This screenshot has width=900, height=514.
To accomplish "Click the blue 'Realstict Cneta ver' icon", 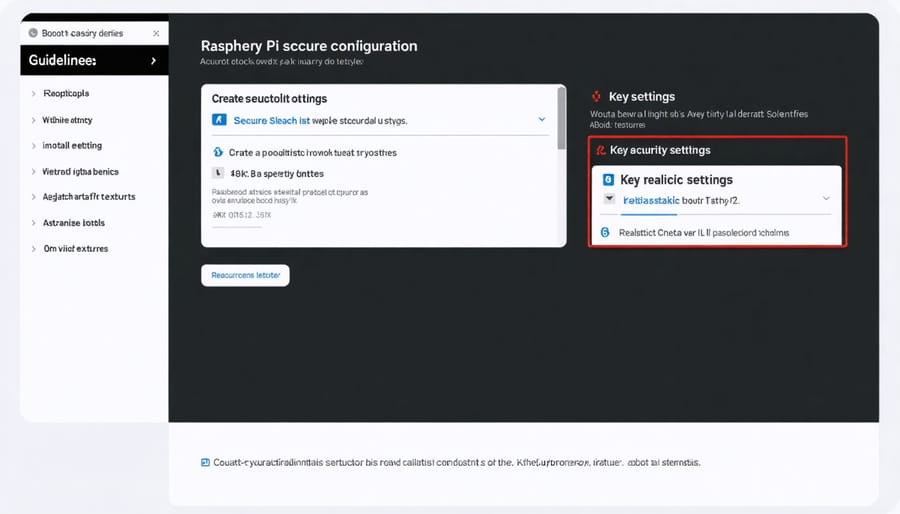I will [x=605, y=232].
